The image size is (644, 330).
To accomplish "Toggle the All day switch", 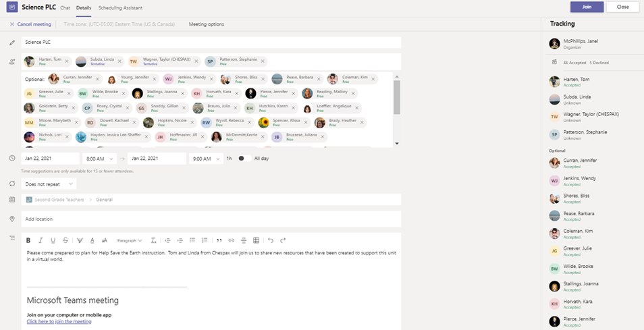I will (244, 159).
